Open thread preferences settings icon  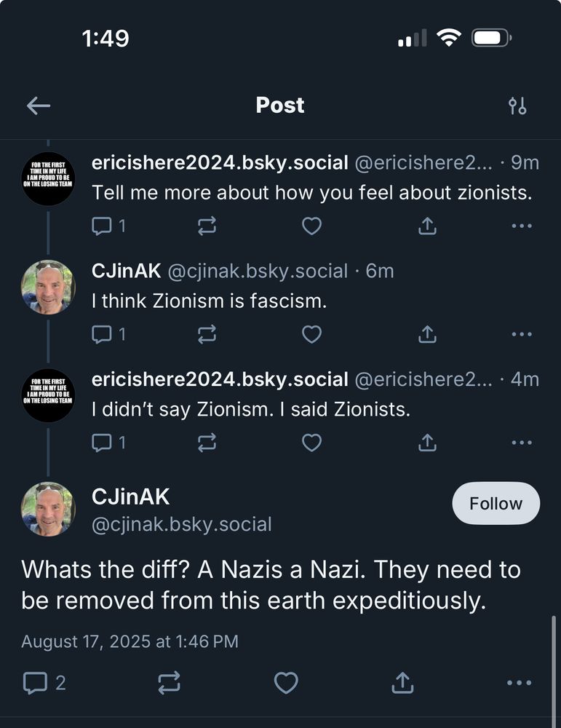[x=517, y=106]
